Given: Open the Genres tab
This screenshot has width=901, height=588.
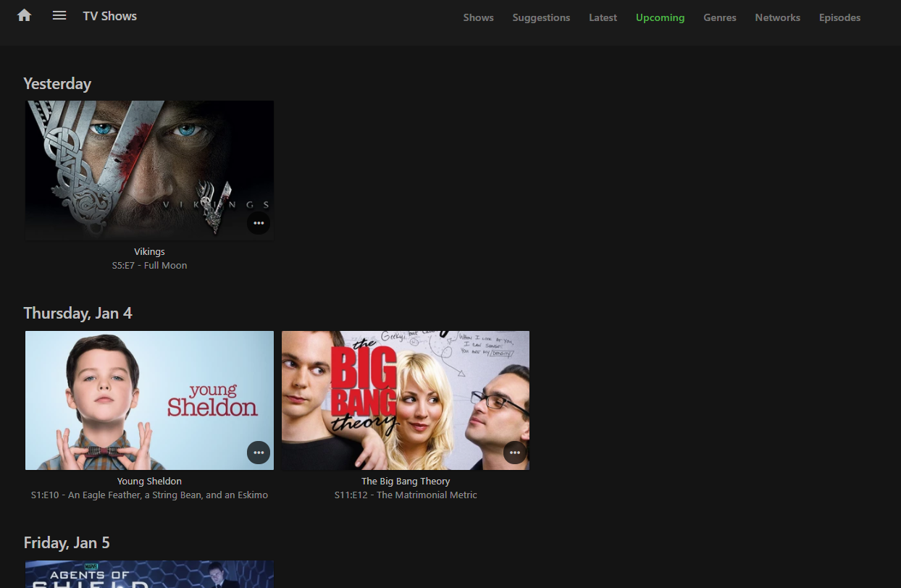Looking at the screenshot, I should (720, 17).
